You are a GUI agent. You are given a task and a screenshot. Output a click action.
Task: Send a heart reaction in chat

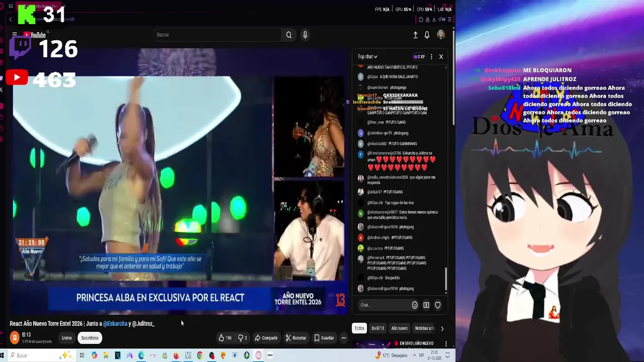438,305
